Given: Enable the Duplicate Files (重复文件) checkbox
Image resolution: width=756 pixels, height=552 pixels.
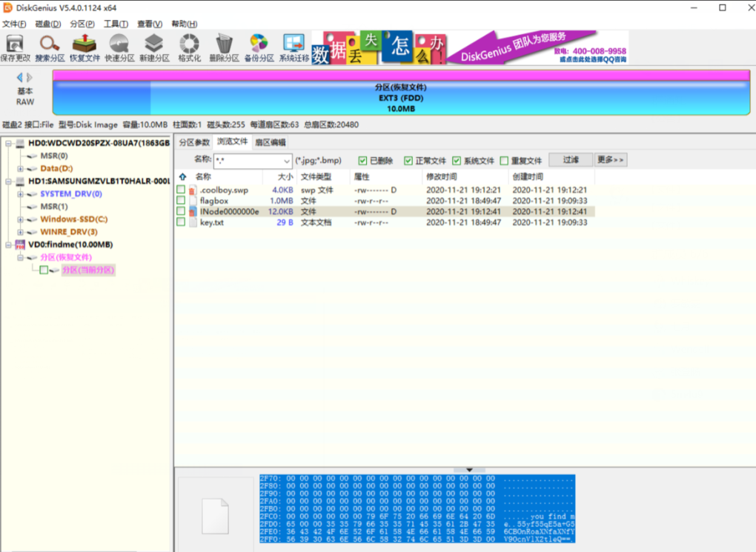Looking at the screenshot, I should click(504, 161).
